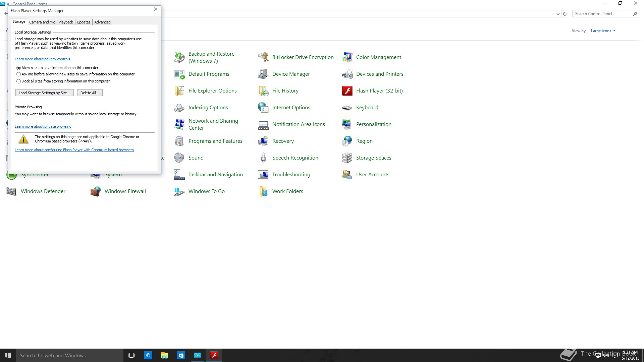Screen dimensions: 644x362
Task: Open the Sound speaker icon
Action: [x=179, y=158]
